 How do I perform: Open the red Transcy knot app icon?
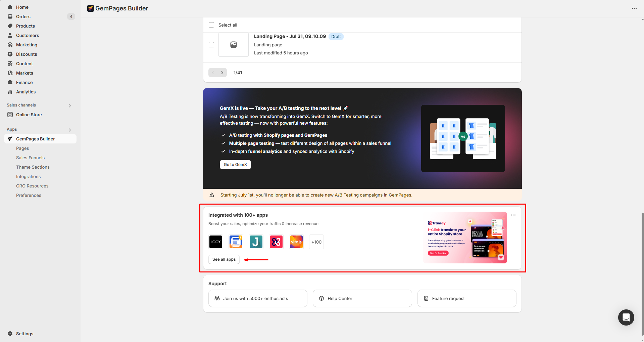[276, 242]
